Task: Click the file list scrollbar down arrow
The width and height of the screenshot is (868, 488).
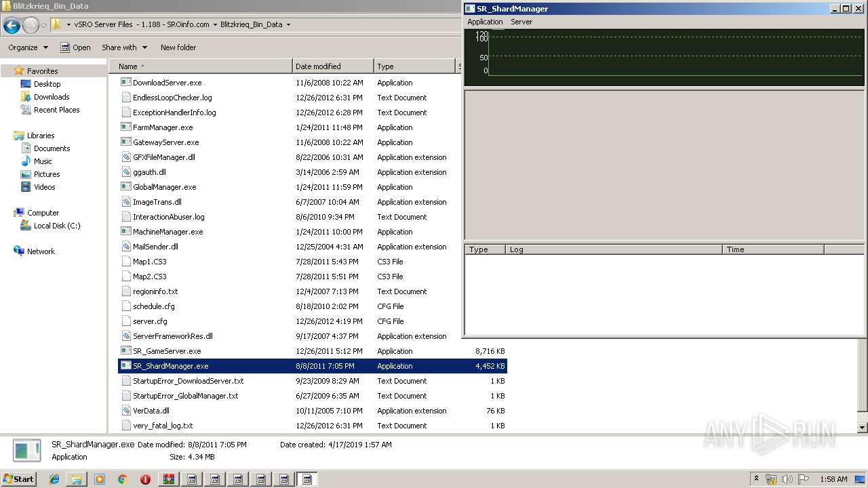Action: point(863,428)
